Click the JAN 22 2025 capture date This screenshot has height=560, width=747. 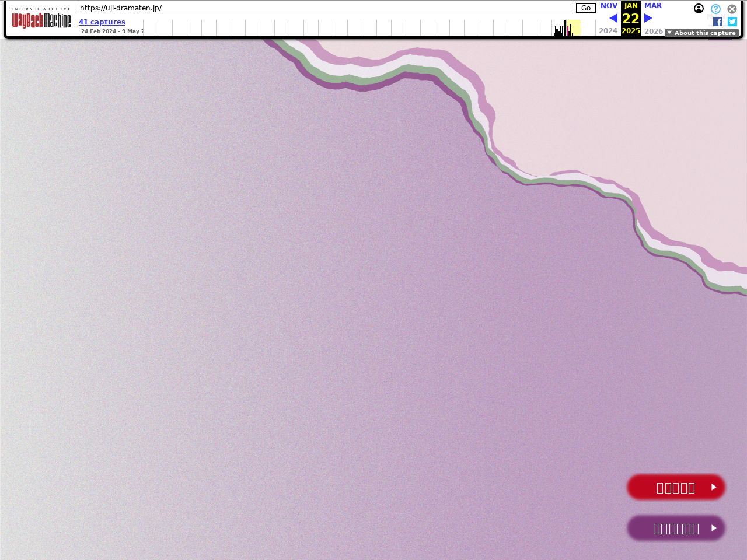tap(631, 19)
